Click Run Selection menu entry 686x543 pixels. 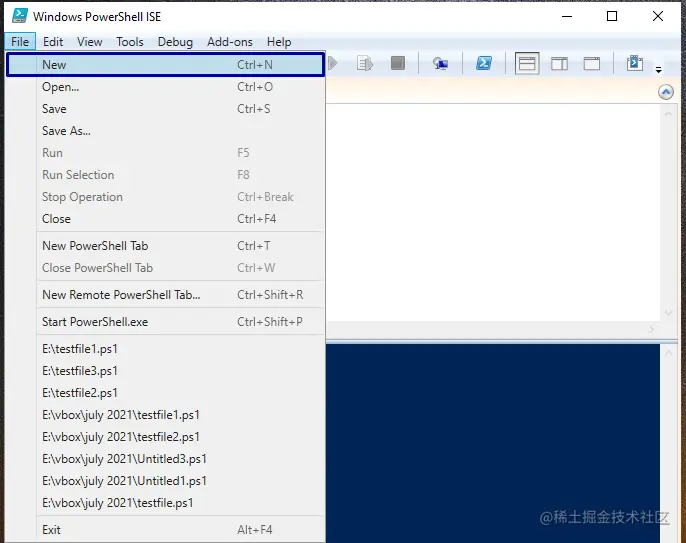click(166, 175)
